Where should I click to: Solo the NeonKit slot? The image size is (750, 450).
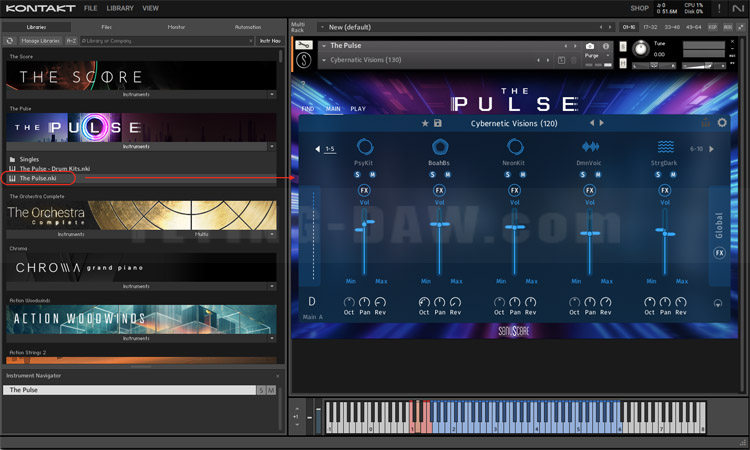507,175
